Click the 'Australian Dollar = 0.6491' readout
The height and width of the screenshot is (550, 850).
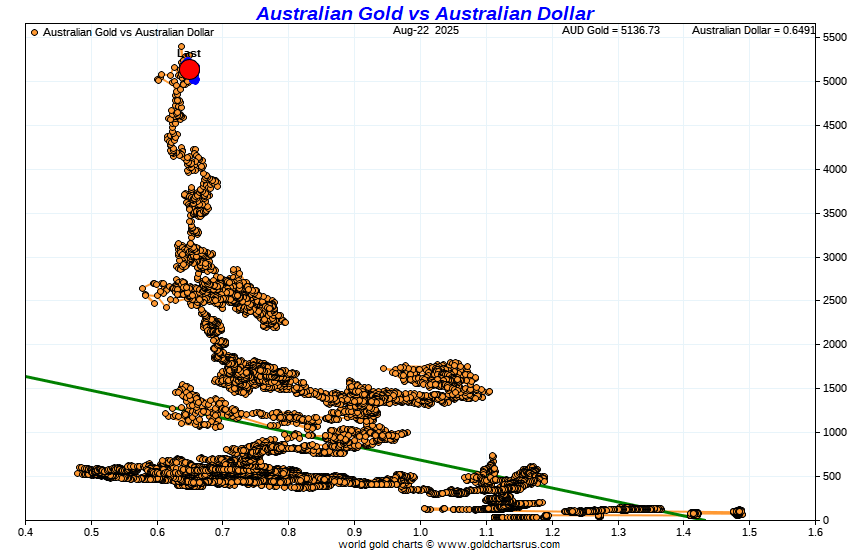tap(754, 30)
